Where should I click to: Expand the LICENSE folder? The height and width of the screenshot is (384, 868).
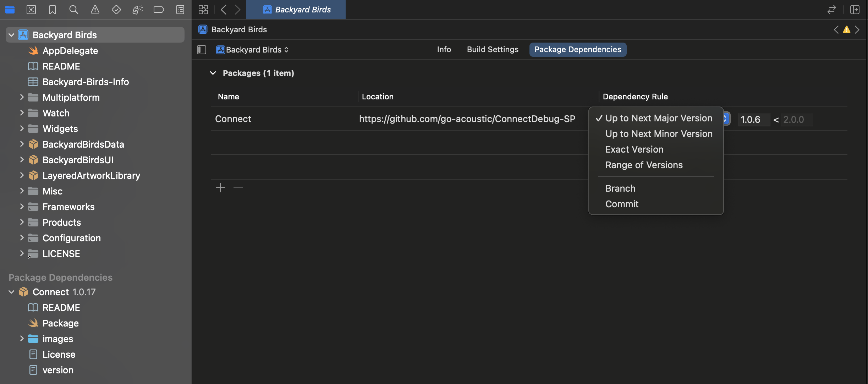tap(22, 253)
